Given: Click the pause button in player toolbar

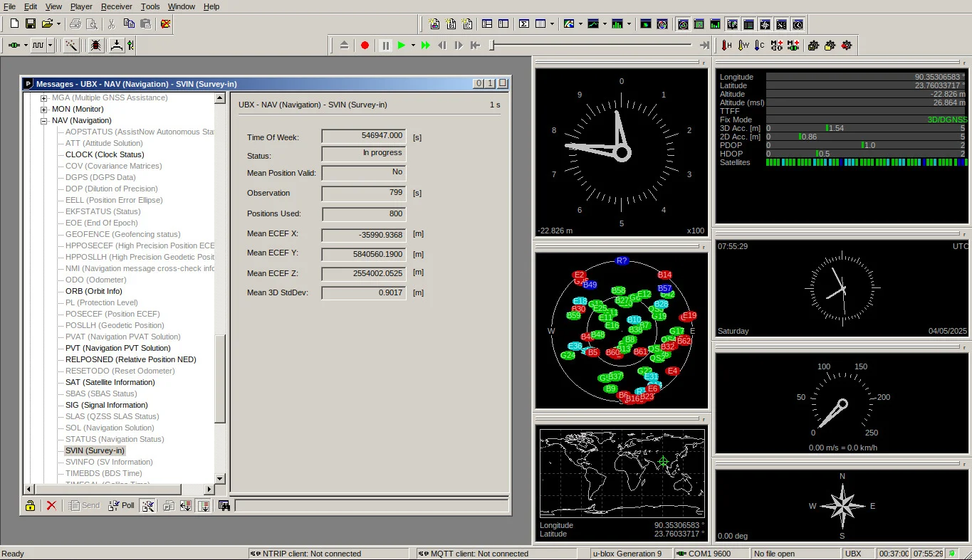Looking at the screenshot, I should 385,45.
